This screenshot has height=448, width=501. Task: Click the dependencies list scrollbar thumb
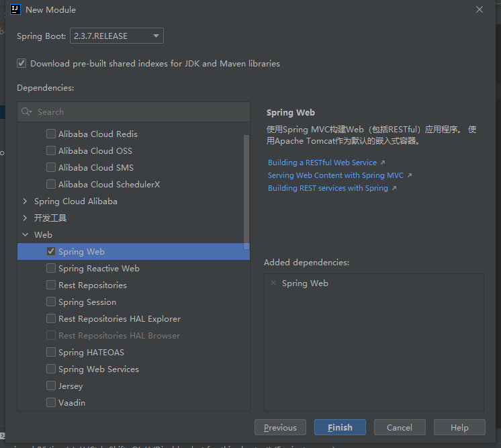coord(246,191)
